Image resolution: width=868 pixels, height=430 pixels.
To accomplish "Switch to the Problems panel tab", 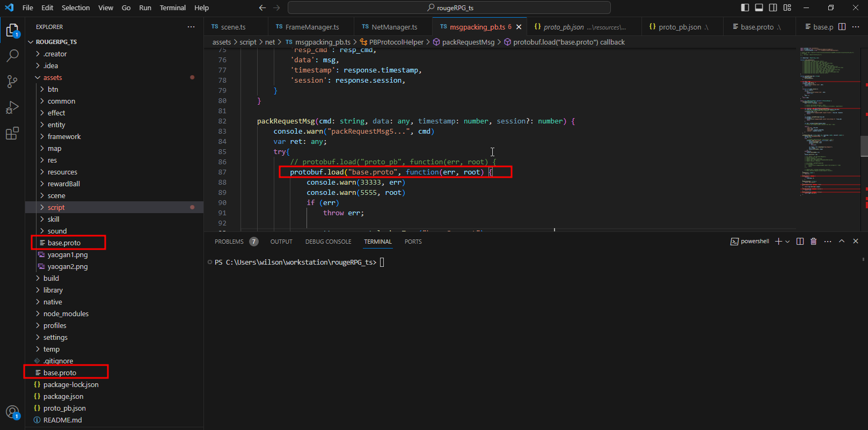I will tap(229, 242).
